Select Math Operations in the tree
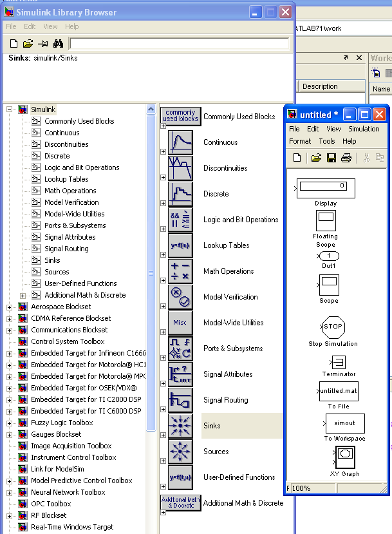392x534 pixels. tap(70, 191)
